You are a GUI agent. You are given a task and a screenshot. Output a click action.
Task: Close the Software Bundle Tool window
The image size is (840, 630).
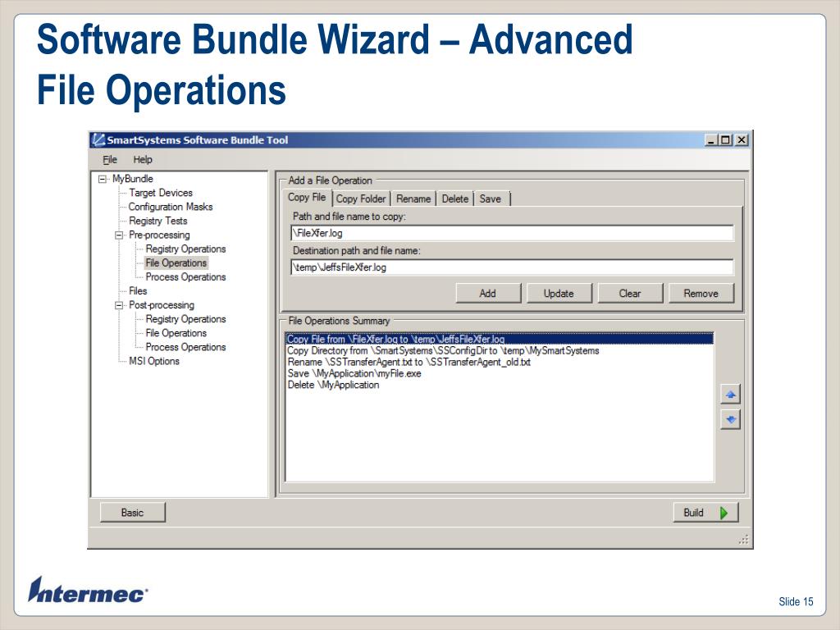coord(741,139)
